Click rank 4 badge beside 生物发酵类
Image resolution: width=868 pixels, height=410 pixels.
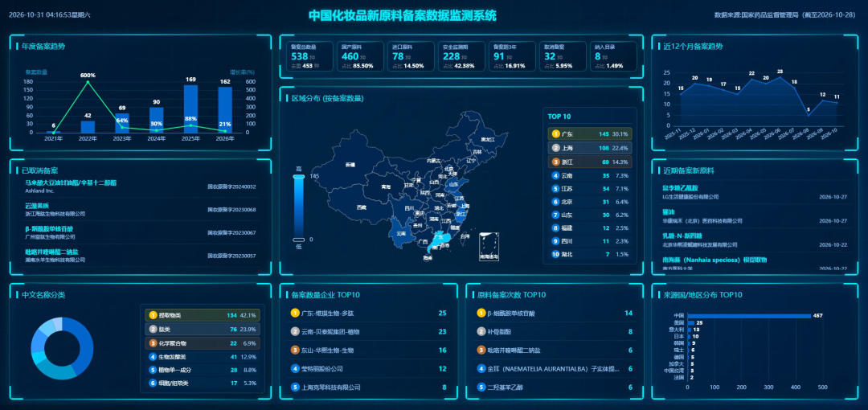(153, 357)
